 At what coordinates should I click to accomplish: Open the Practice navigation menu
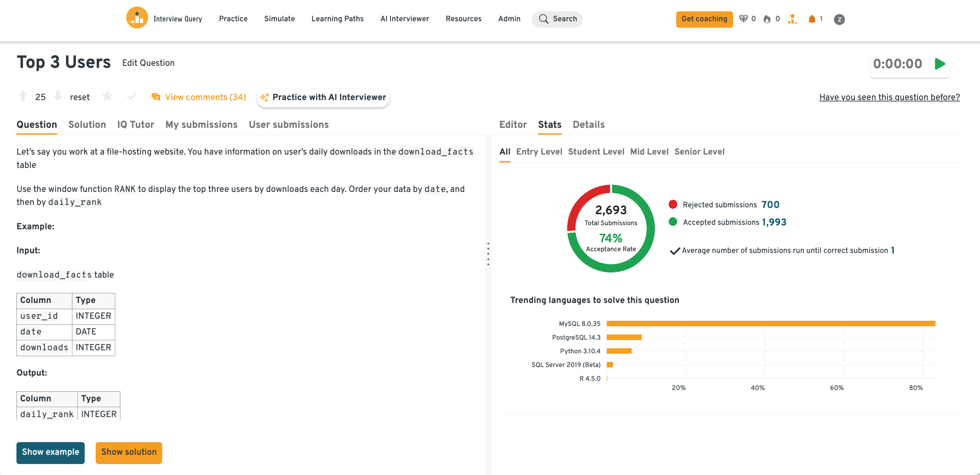[233, 19]
